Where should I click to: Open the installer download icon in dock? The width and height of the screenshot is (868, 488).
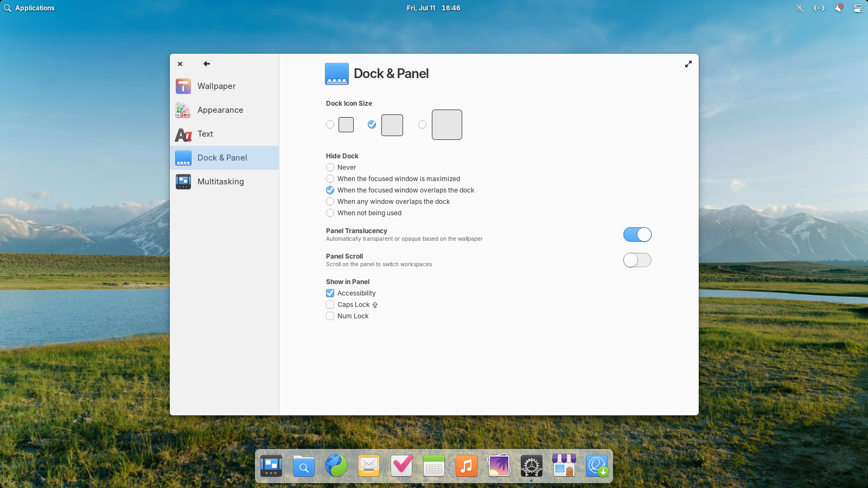coord(597,466)
